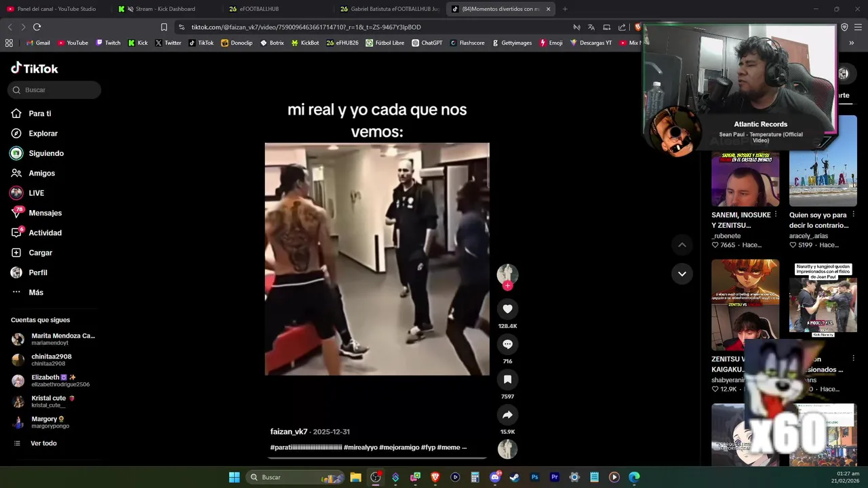Open the Twitch bookmark

(x=108, y=43)
